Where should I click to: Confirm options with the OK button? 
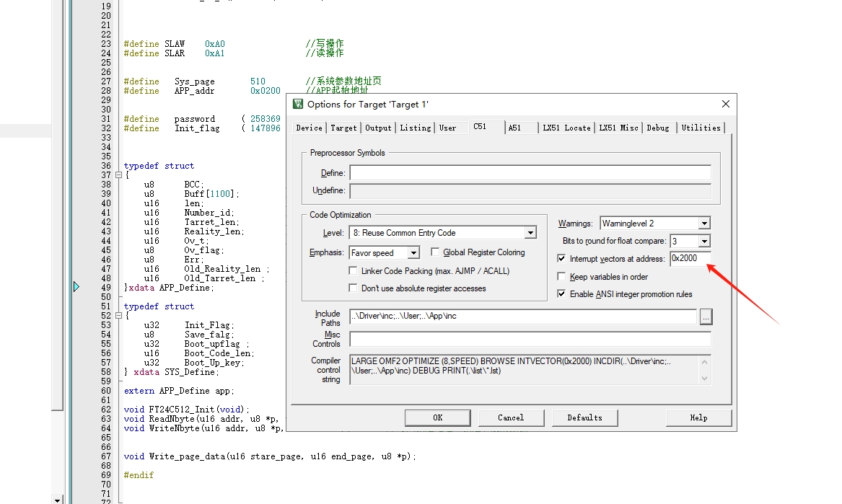point(438,417)
